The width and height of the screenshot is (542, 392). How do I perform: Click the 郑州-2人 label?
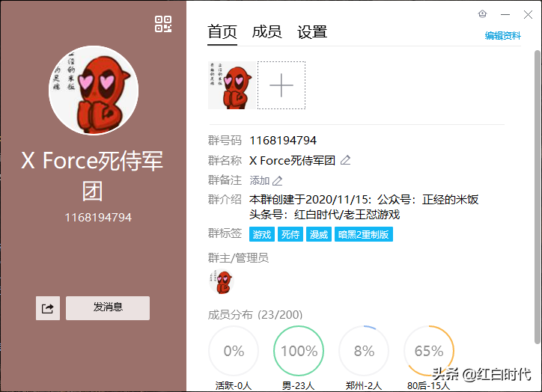point(364,385)
